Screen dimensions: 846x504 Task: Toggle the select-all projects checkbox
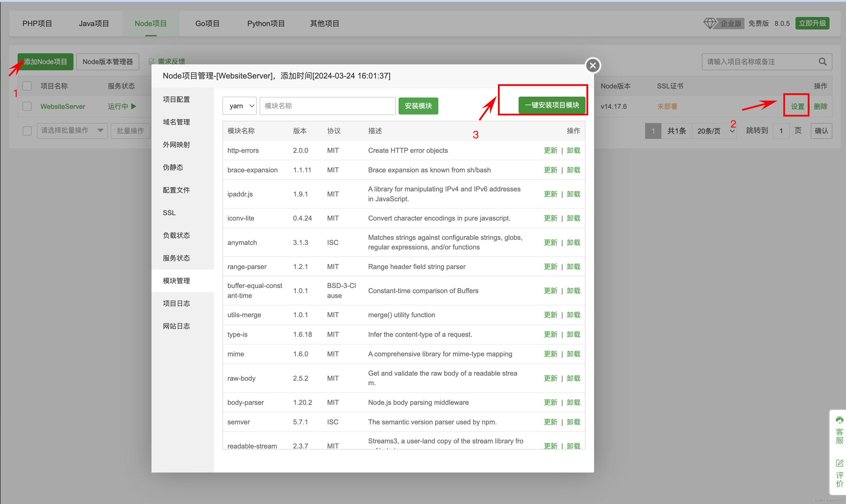[27, 86]
